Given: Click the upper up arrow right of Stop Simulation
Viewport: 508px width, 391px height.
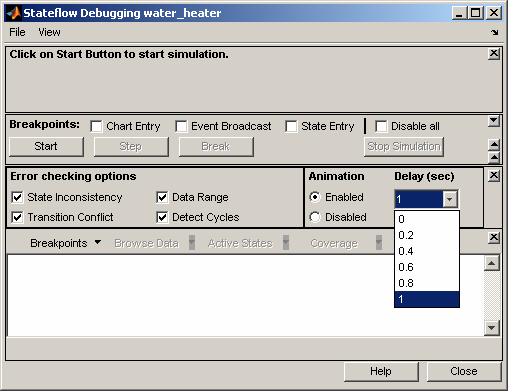Looking at the screenshot, I should pyautogui.click(x=494, y=145).
